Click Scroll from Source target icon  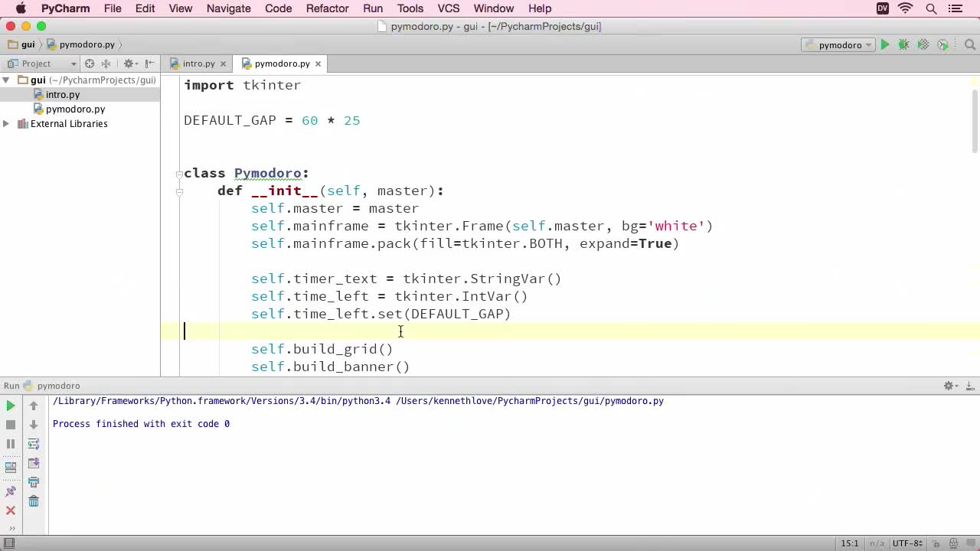point(90,64)
